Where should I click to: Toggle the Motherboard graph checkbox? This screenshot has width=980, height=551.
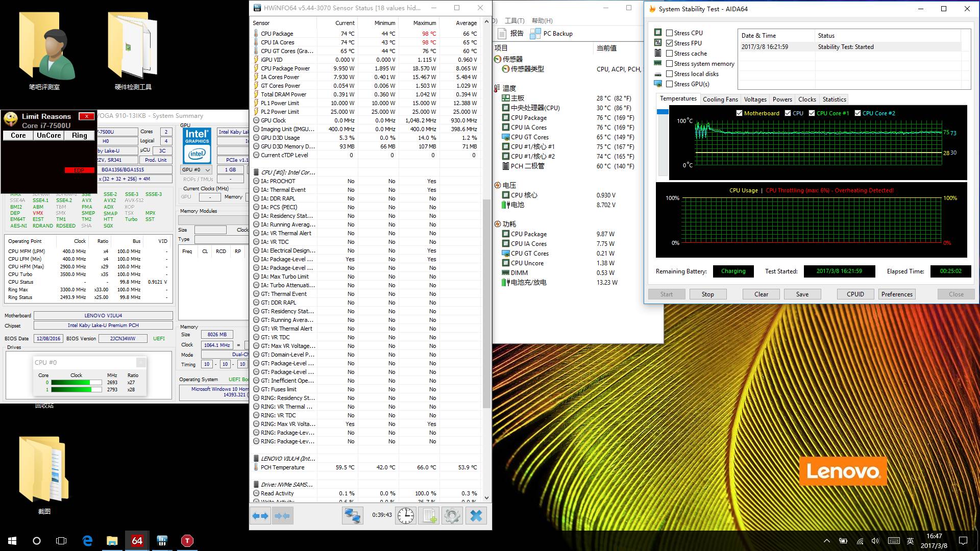739,113
